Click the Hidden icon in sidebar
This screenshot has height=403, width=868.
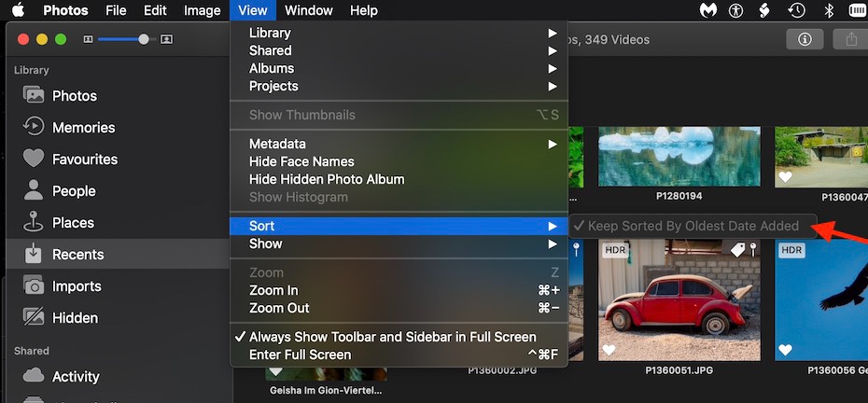tap(34, 316)
